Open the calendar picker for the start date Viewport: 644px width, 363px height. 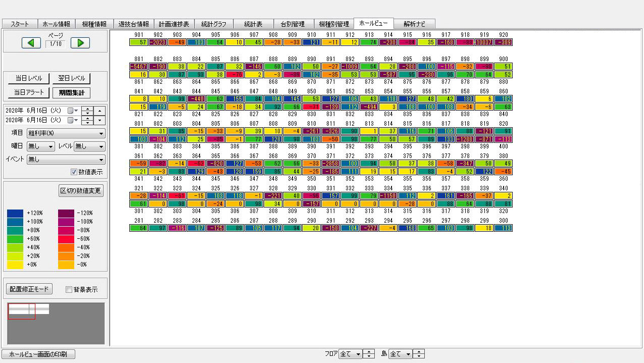(71, 110)
